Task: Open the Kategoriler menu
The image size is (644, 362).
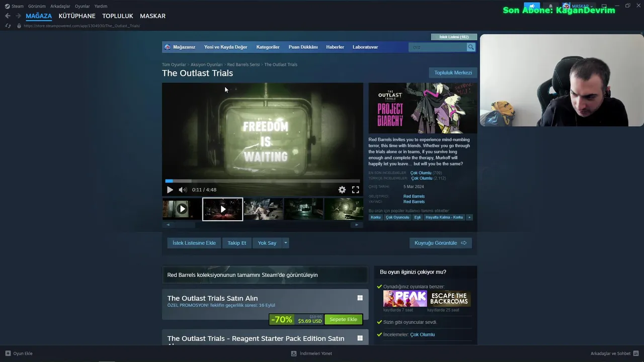Action: pyautogui.click(x=268, y=47)
